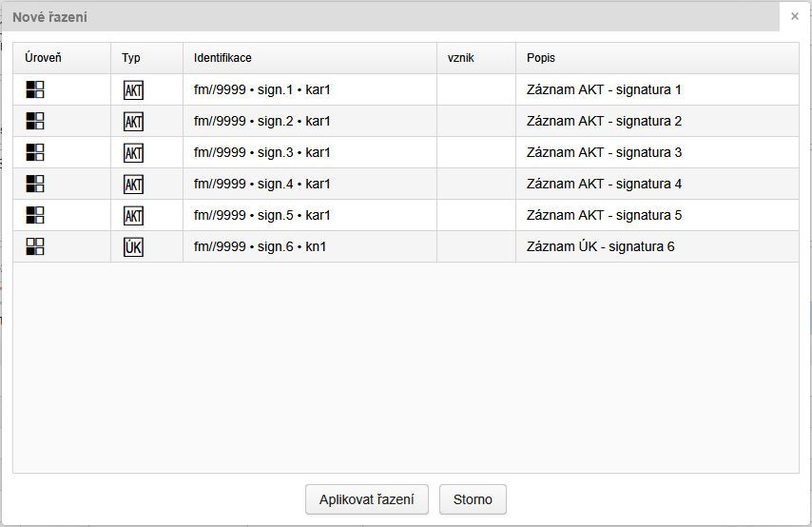Click the level icon in signatura 3 row
Image resolution: width=812 pixels, height=527 pixels.
pyautogui.click(x=35, y=153)
